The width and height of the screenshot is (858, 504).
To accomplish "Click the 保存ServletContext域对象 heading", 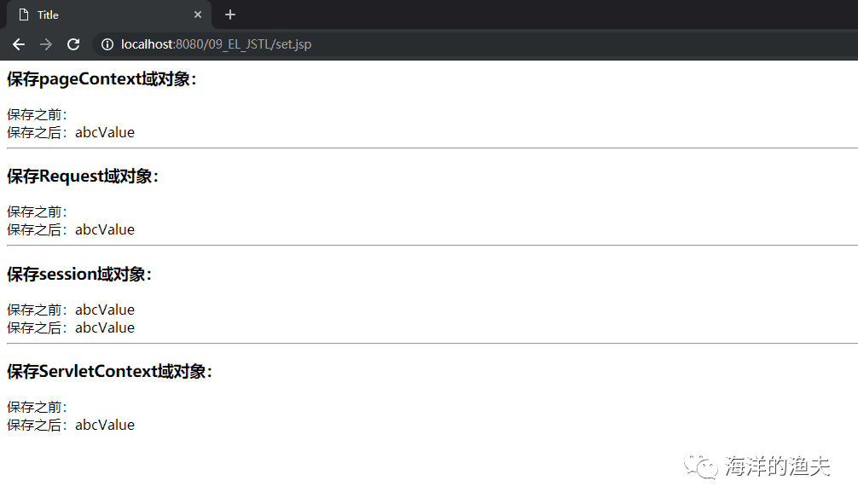I will 110,371.
